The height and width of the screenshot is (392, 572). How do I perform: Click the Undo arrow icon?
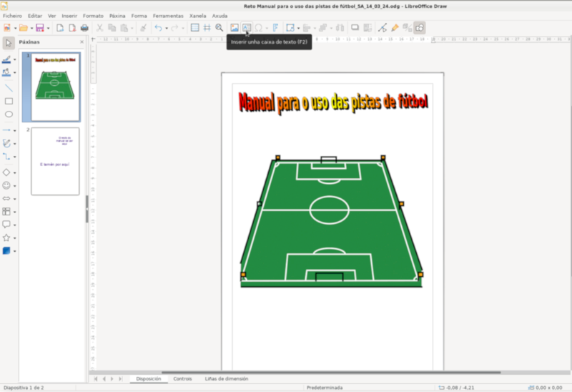point(157,28)
